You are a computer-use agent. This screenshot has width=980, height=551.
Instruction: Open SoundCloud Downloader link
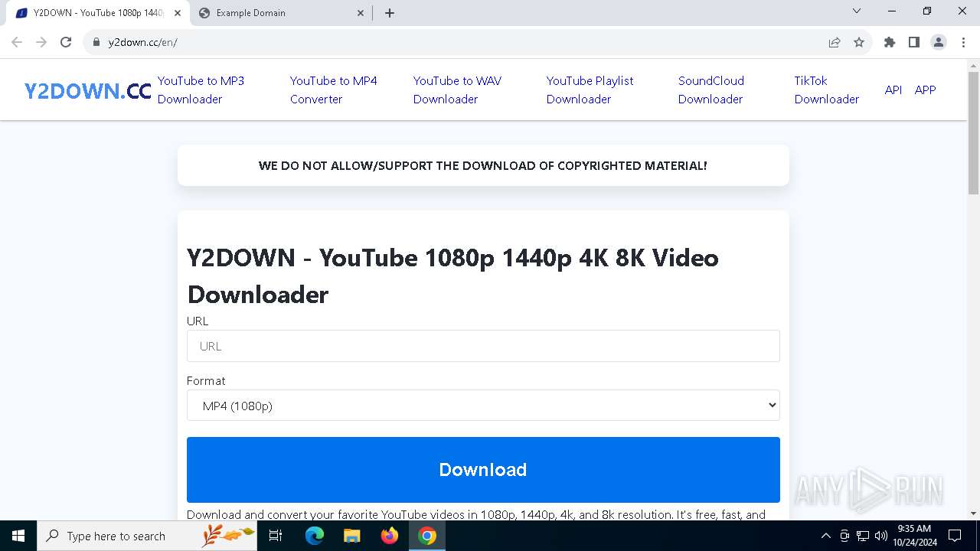point(711,90)
